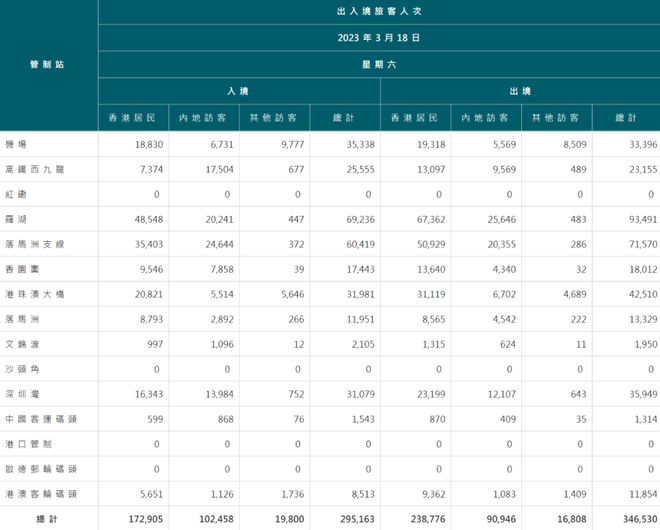Select the 深圳灣 row label
This screenshot has width=660, height=530.
pos(20,394)
